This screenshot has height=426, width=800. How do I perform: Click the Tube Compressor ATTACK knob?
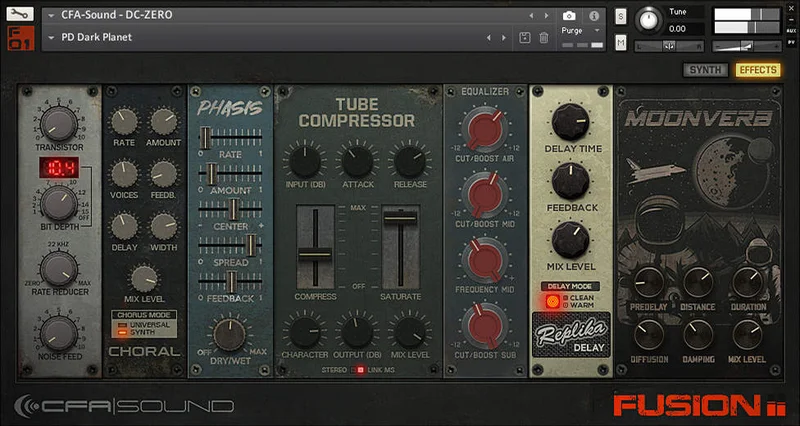coord(358,162)
